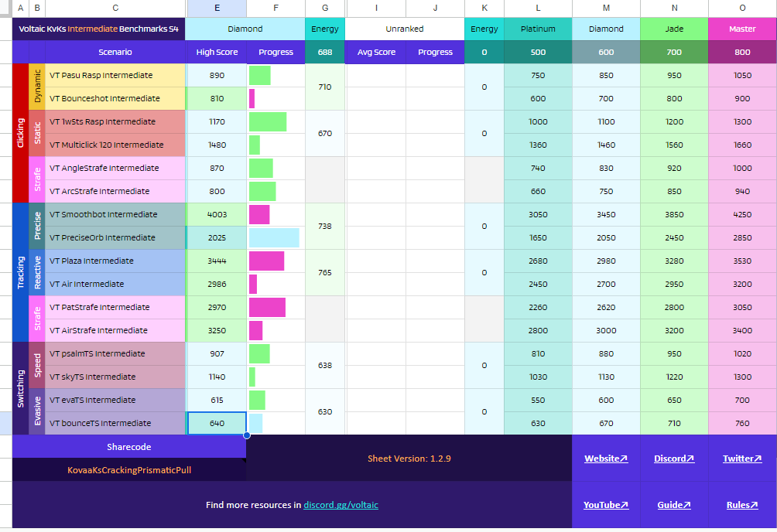Viewport: 777px width, 532px height.
Task: Select the 'VT Air Intermediate' cell
Action: pos(115,285)
